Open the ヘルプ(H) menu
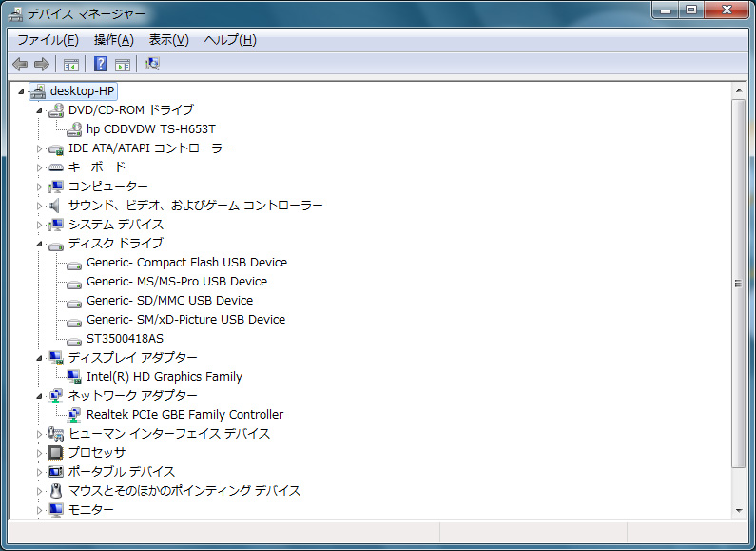The width and height of the screenshot is (756, 551). [230, 40]
